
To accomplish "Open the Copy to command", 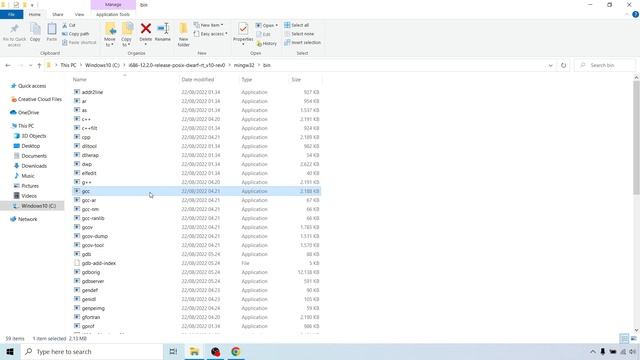I will tap(127, 35).
